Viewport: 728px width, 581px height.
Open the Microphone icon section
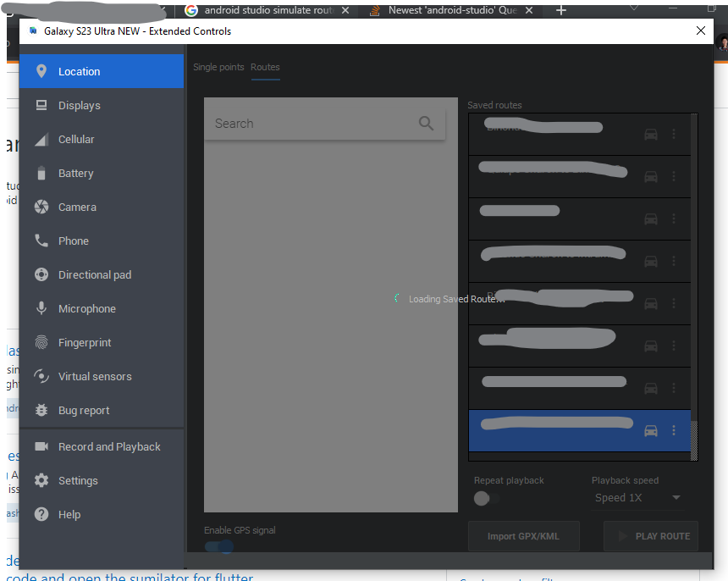tap(41, 309)
